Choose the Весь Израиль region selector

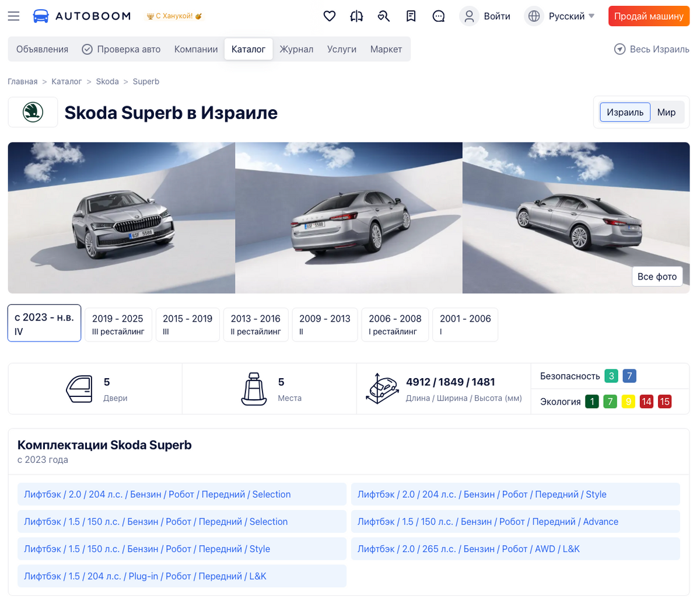point(652,49)
